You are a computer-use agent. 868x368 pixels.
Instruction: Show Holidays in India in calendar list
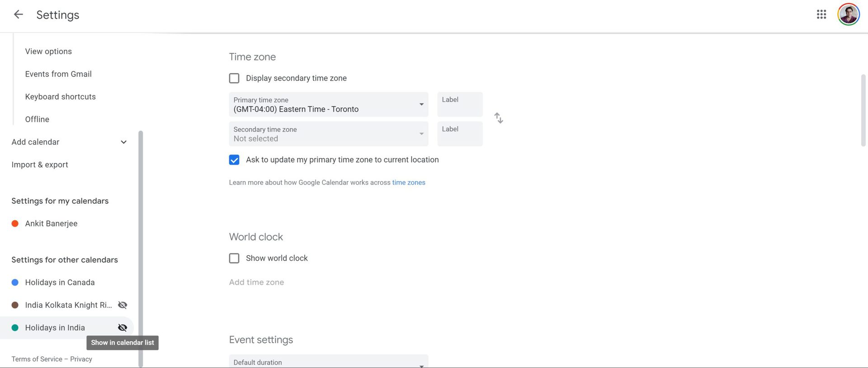coord(122,327)
